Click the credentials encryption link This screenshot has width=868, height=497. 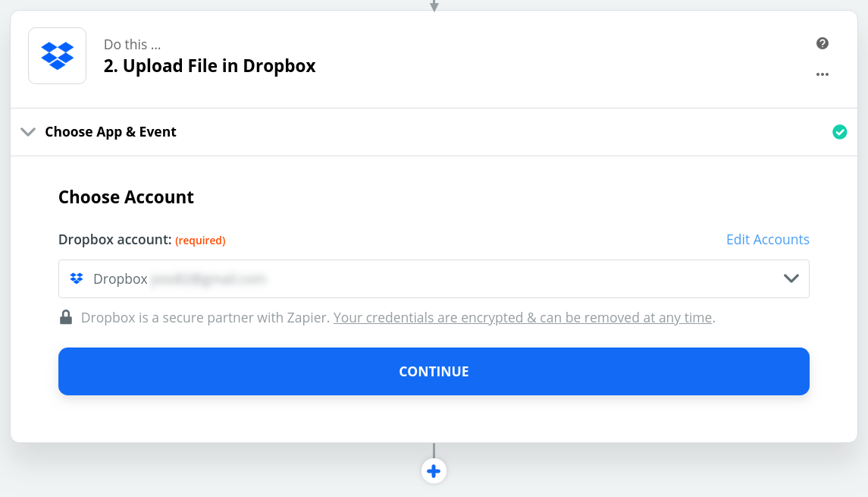coord(522,317)
